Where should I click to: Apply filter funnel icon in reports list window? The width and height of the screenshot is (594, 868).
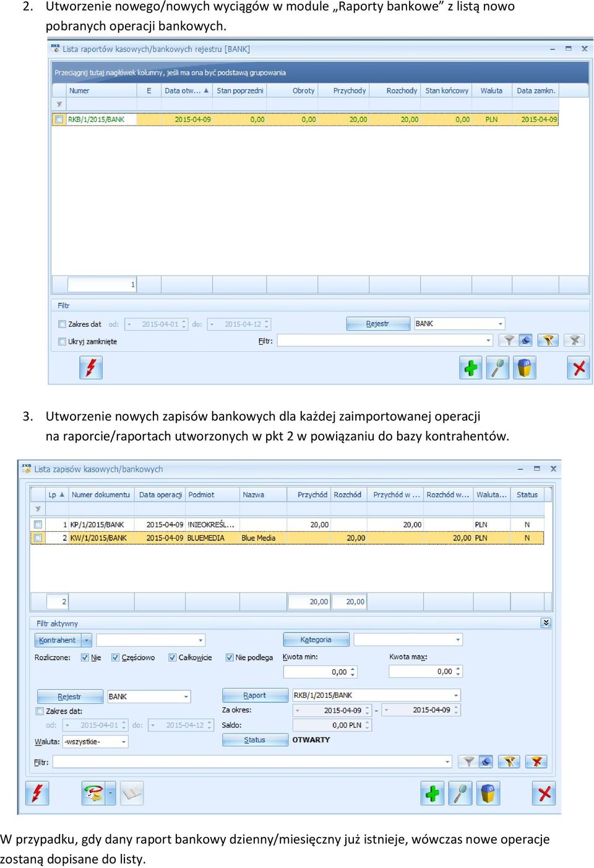(509, 340)
